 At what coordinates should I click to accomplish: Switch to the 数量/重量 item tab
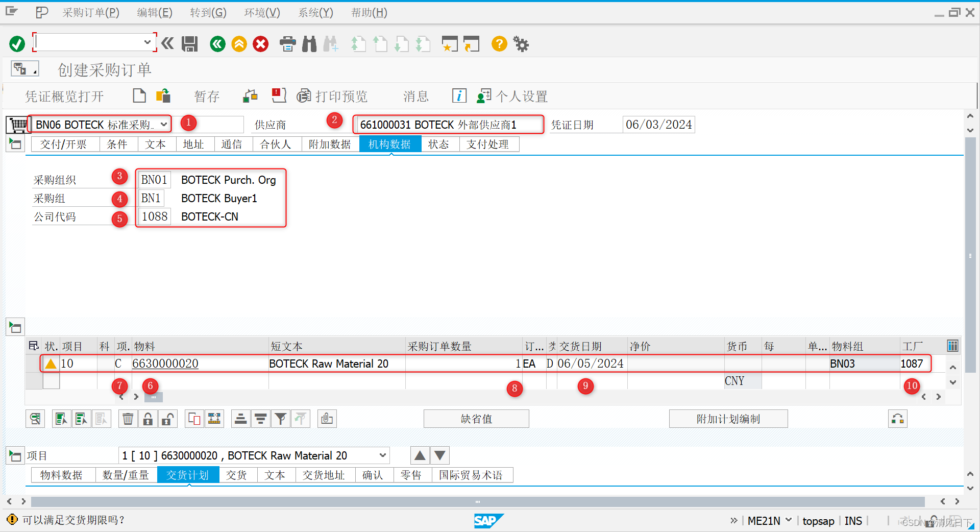pos(126,475)
